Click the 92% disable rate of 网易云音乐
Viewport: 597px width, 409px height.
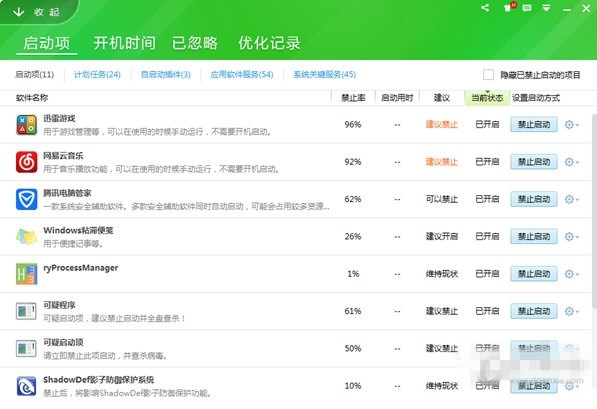[x=353, y=162]
